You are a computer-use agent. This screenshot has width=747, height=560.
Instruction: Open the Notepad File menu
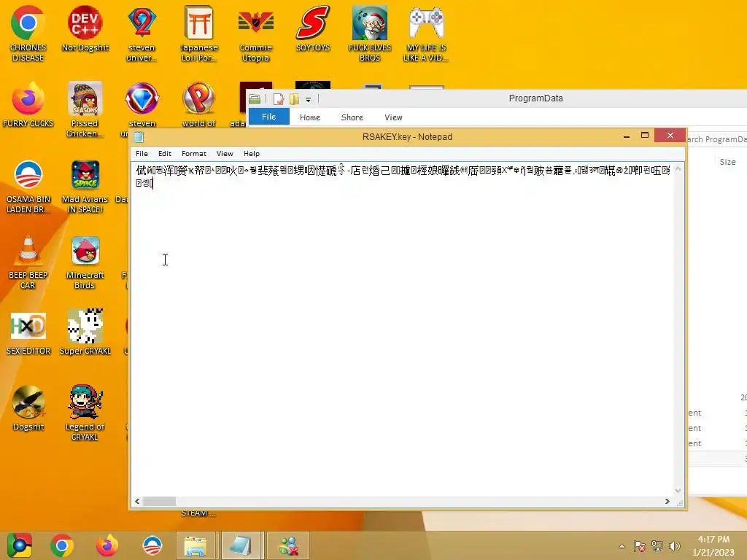[142, 153]
